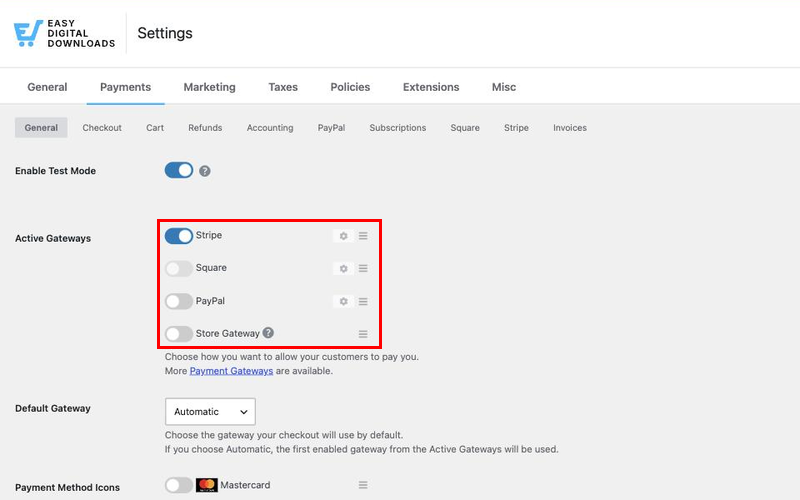Open Square gateway settings gear

pos(343,268)
